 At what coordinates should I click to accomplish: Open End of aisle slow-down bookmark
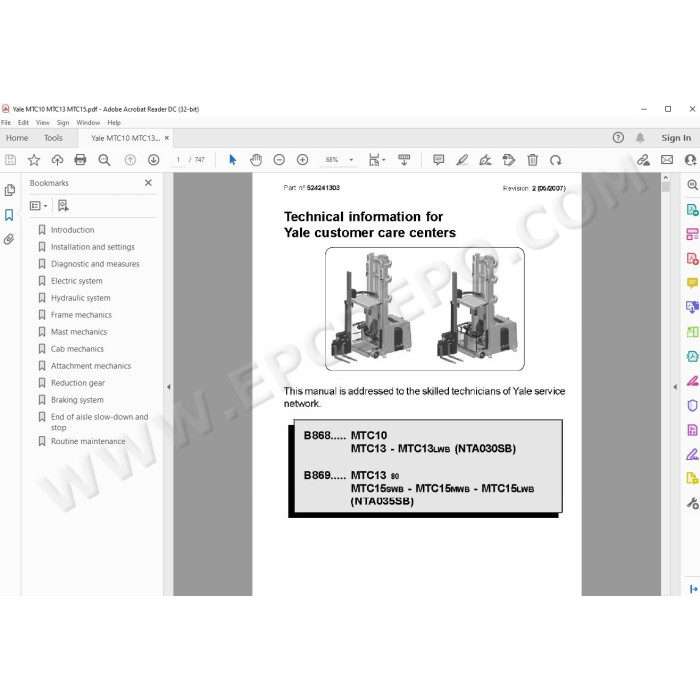click(99, 422)
